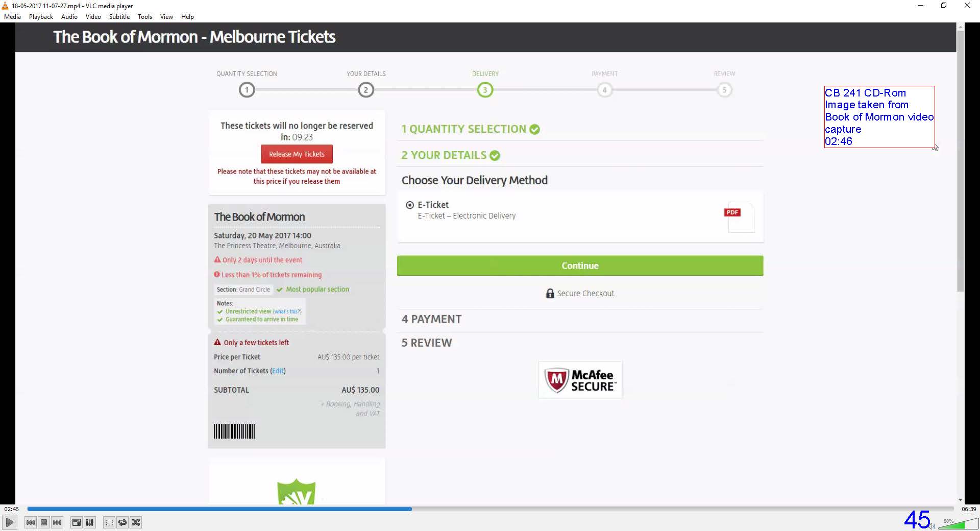Viewport: 980px width, 531px height.
Task: Open the Audio menu
Action: 69,16
